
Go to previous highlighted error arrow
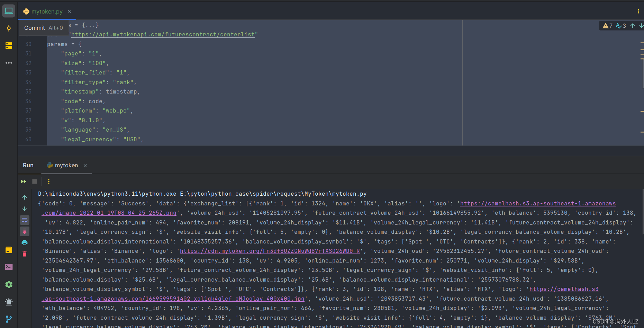[633, 26]
